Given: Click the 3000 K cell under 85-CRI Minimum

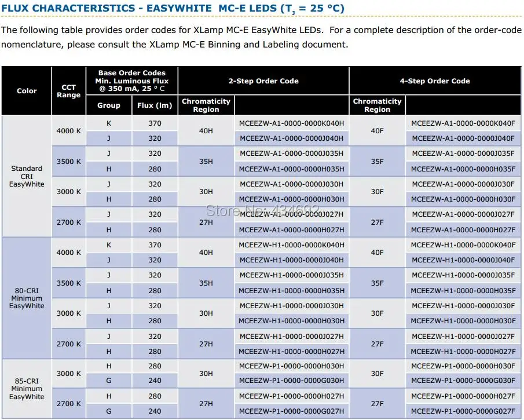Looking at the screenshot, I should pyautogui.click(x=68, y=374).
